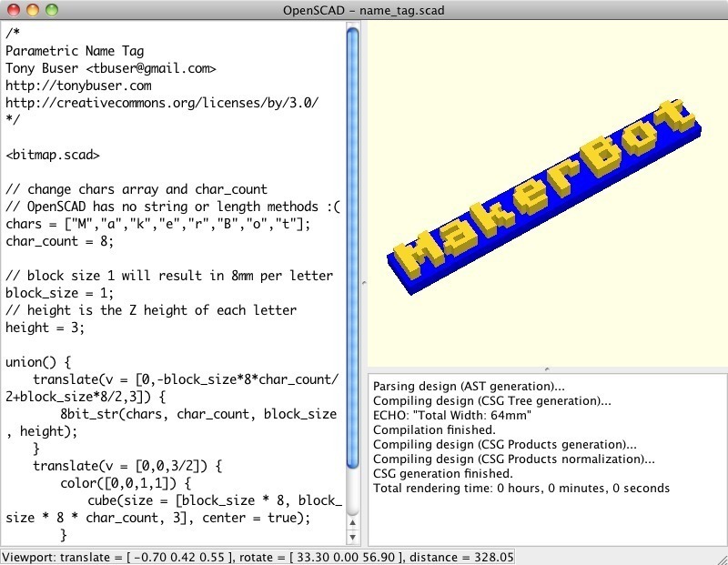The height and width of the screenshot is (565, 728).
Task: Click the '8bit_str(chars, char_count' line
Action: pyautogui.click(x=198, y=414)
